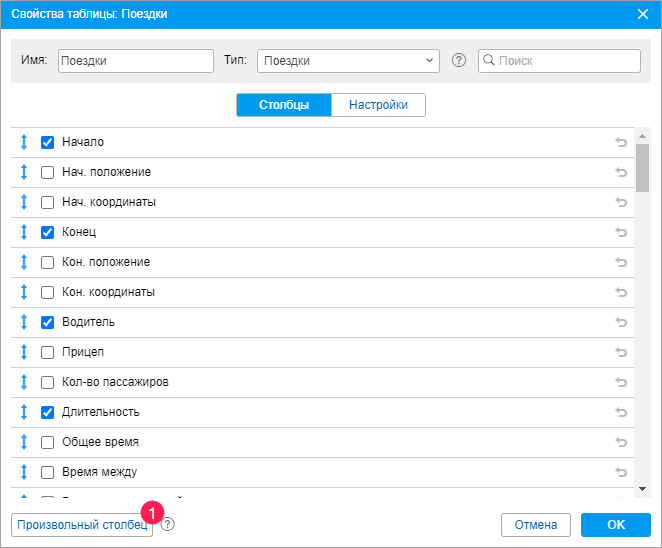Click the Произвольный столбец button
This screenshot has width=662, height=548.
82,525
